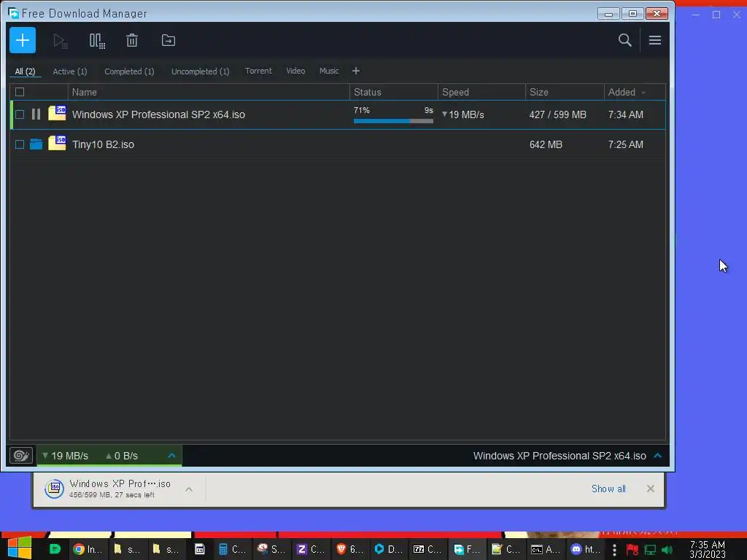Toggle snail mode speed limiter icon
The image size is (747, 560).
point(21,456)
